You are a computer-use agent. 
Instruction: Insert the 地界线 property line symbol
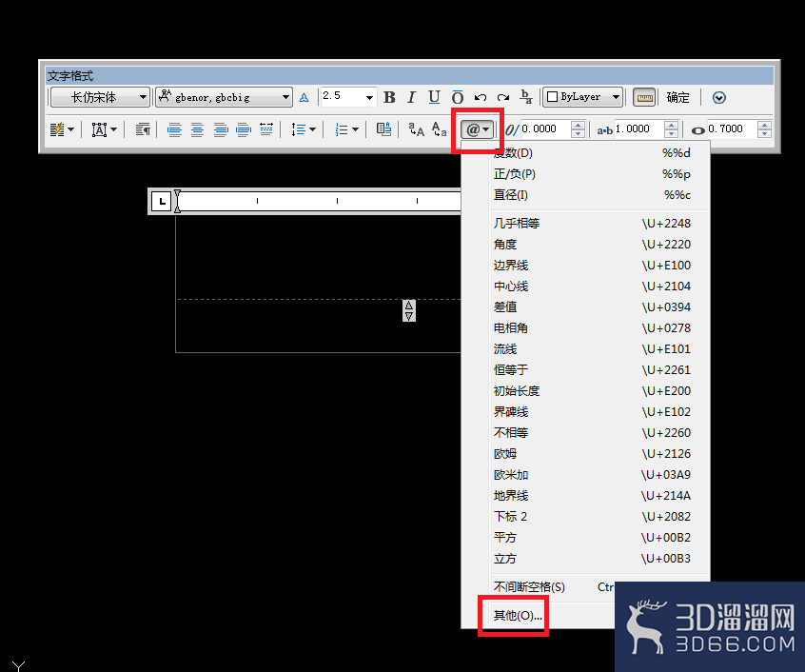tap(592, 496)
